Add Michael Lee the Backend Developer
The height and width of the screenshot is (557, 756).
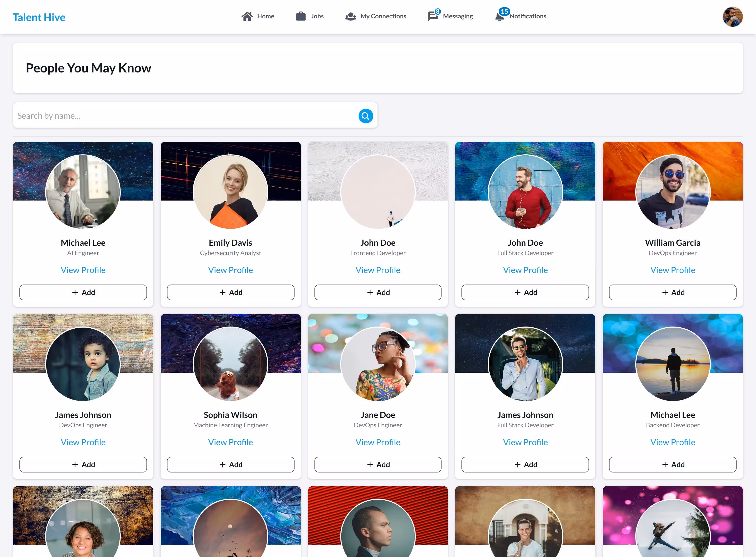point(672,464)
